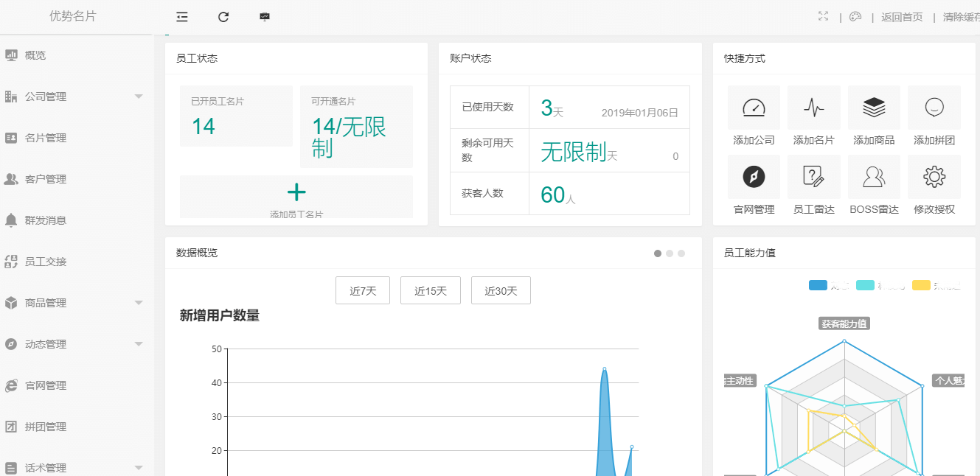Click the 添加公司 speedometer shortcut icon
This screenshot has width=980, height=476.
[754, 108]
